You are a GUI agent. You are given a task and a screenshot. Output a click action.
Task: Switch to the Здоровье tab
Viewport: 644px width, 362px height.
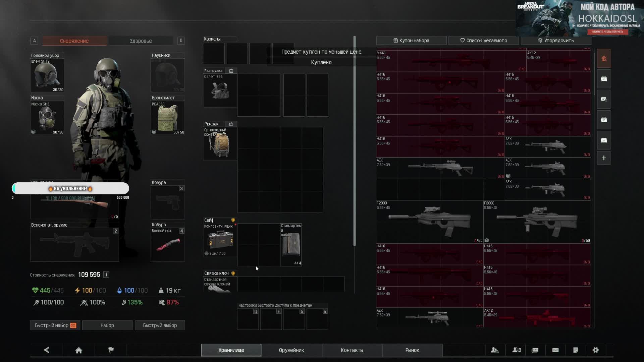(141, 41)
